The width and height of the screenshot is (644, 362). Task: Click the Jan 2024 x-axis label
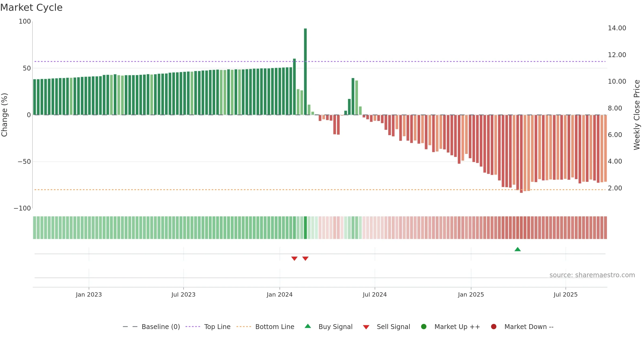point(280,295)
